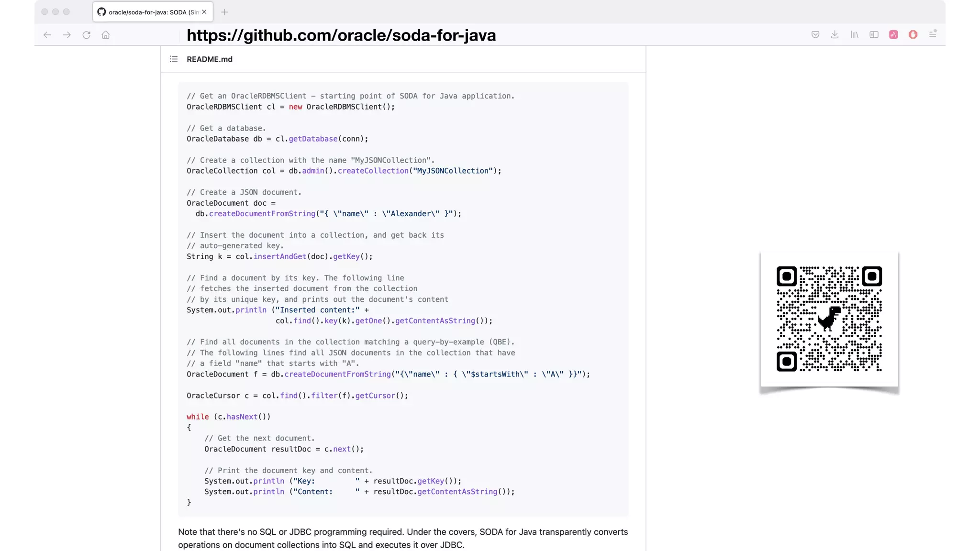Click the QR code image
Image resolution: width=980 pixels, height=551 pixels.
[x=829, y=319]
